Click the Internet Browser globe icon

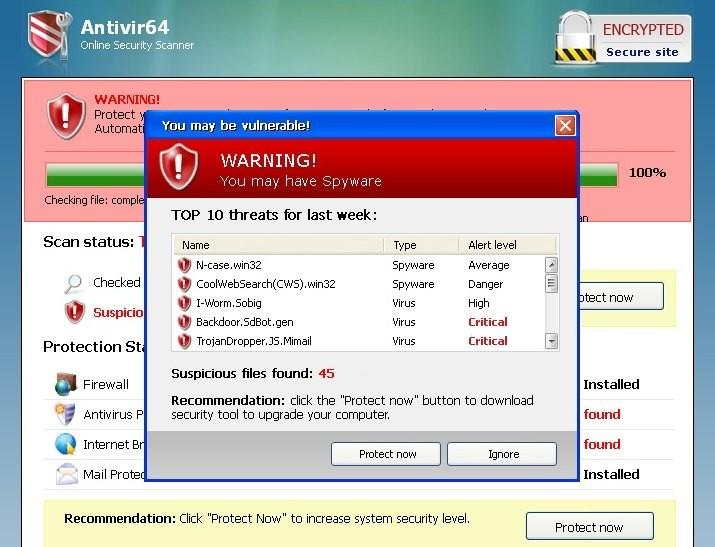(66, 444)
